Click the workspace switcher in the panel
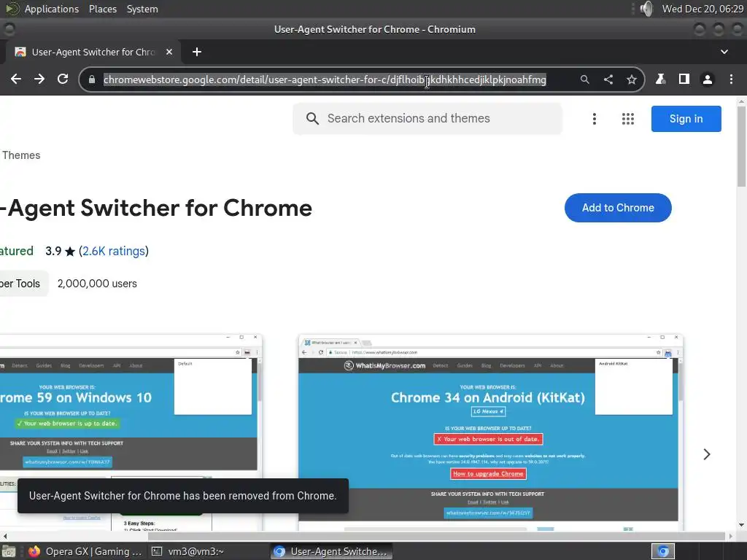The height and width of the screenshot is (560, 747). tap(662, 551)
